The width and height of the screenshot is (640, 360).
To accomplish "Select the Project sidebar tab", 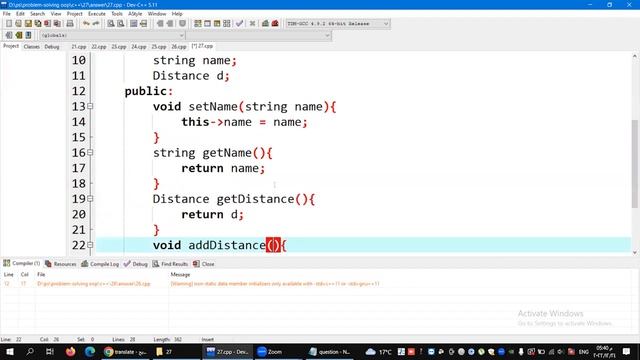I will coord(11,46).
